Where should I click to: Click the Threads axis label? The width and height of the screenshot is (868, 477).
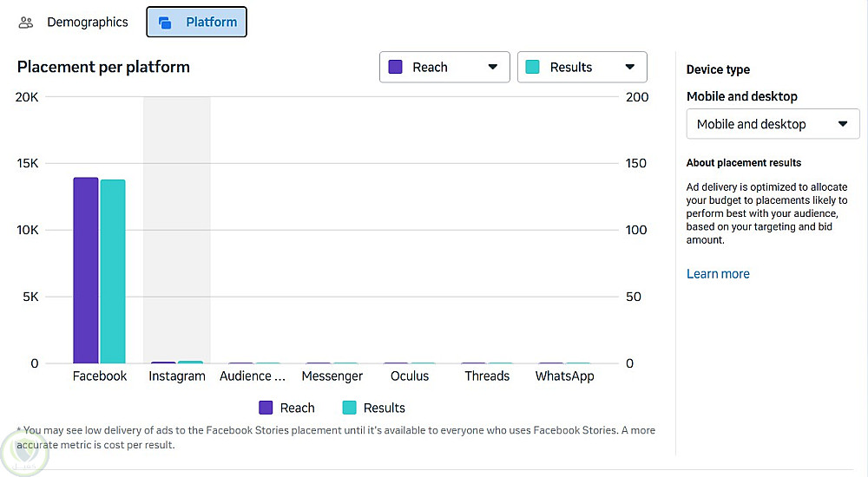pos(487,376)
